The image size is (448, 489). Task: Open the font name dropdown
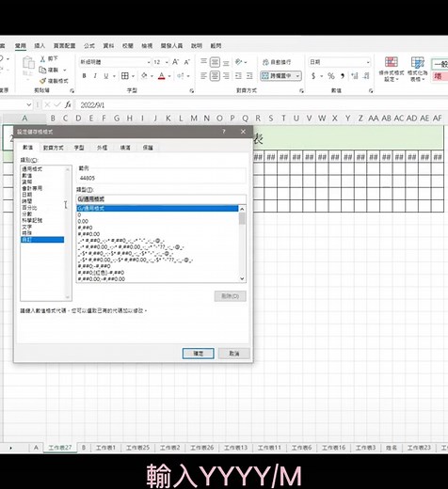click(x=149, y=62)
